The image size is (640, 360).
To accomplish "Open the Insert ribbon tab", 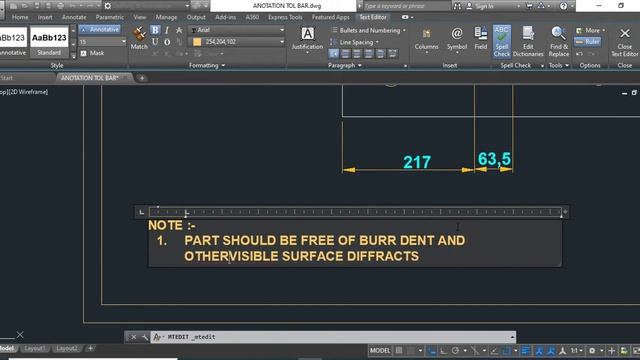I will (45, 17).
